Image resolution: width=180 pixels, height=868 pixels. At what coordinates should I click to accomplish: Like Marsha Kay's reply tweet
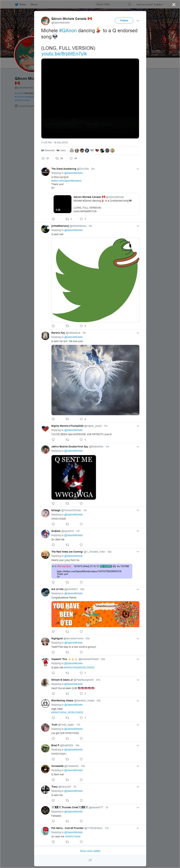81,419
